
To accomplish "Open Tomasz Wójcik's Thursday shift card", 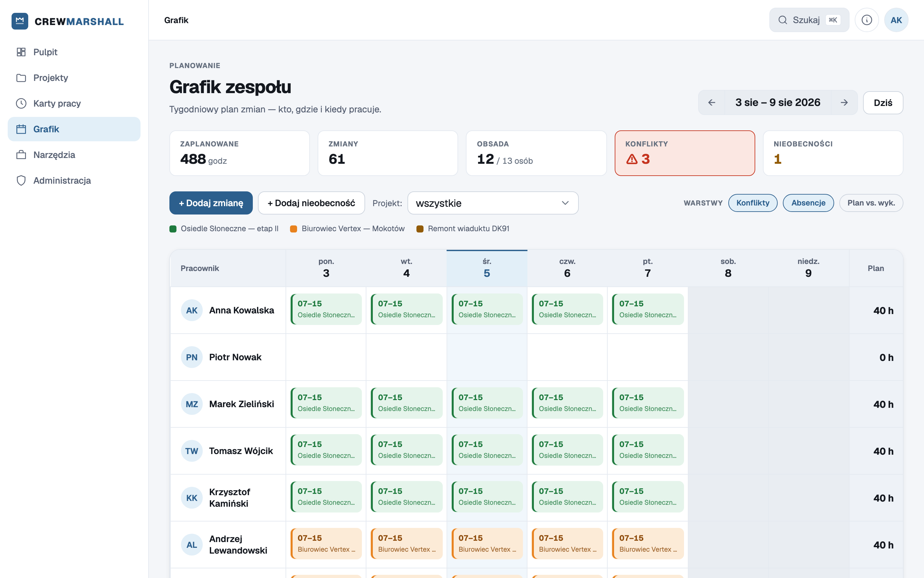I will (567, 450).
